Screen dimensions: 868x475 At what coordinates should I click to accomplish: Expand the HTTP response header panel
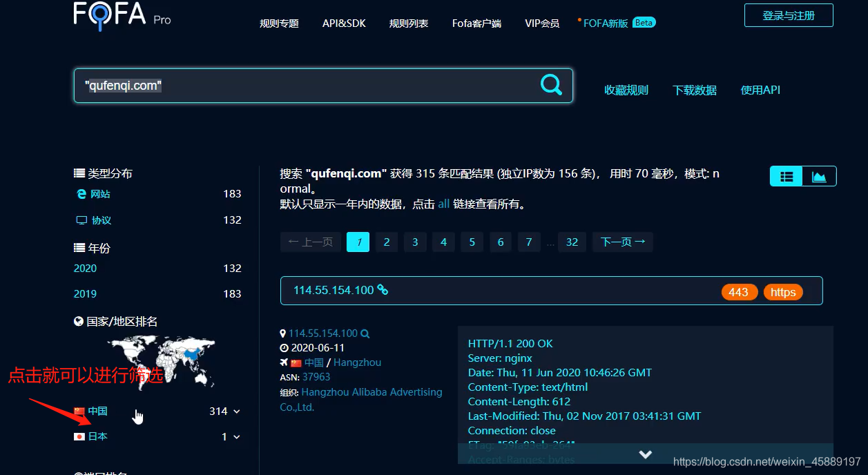coord(646,454)
